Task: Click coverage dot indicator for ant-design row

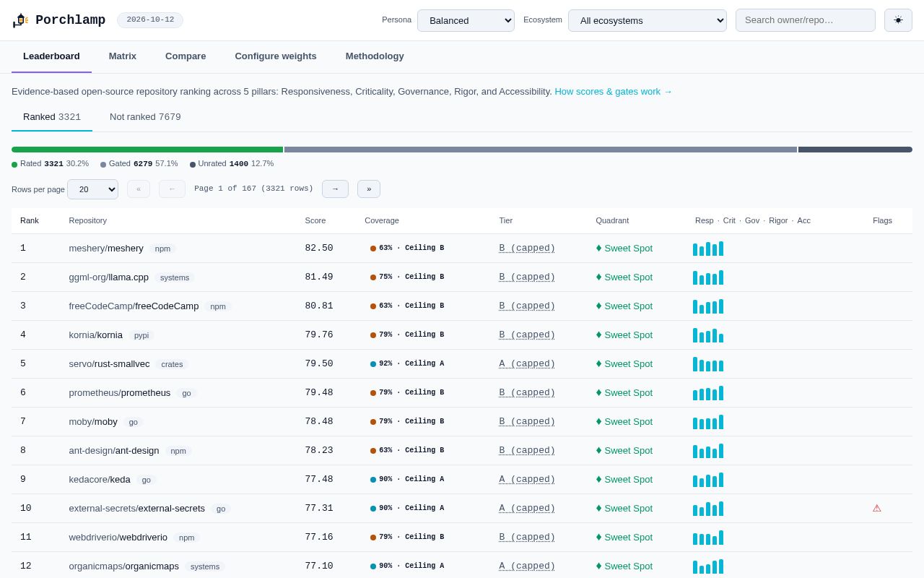Action: tap(373, 451)
